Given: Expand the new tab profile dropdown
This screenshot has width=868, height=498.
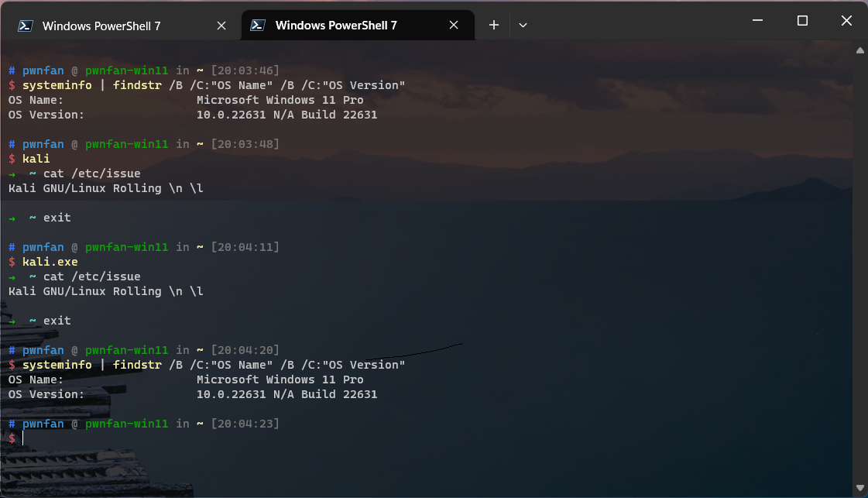Looking at the screenshot, I should pos(523,26).
